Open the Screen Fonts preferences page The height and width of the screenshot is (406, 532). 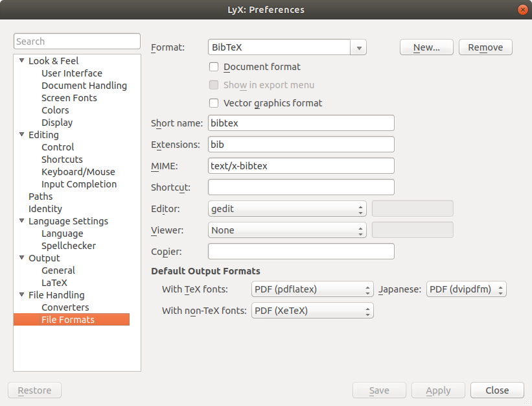tap(69, 98)
